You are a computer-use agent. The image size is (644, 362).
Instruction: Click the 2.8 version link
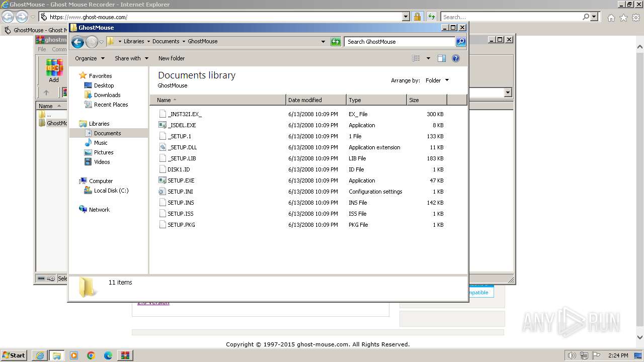click(x=153, y=303)
